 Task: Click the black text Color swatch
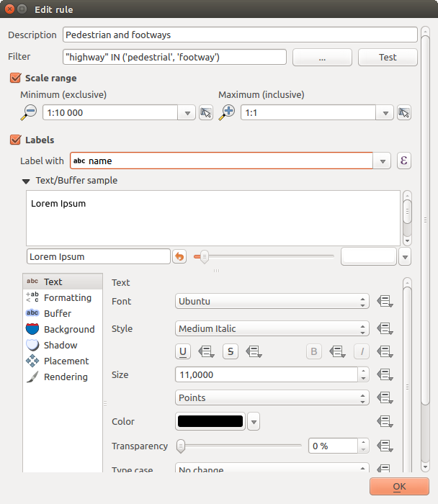[210, 422]
